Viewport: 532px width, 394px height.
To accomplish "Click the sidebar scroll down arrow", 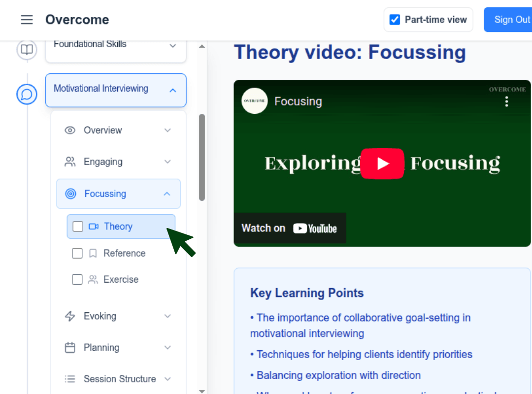I will (202, 391).
